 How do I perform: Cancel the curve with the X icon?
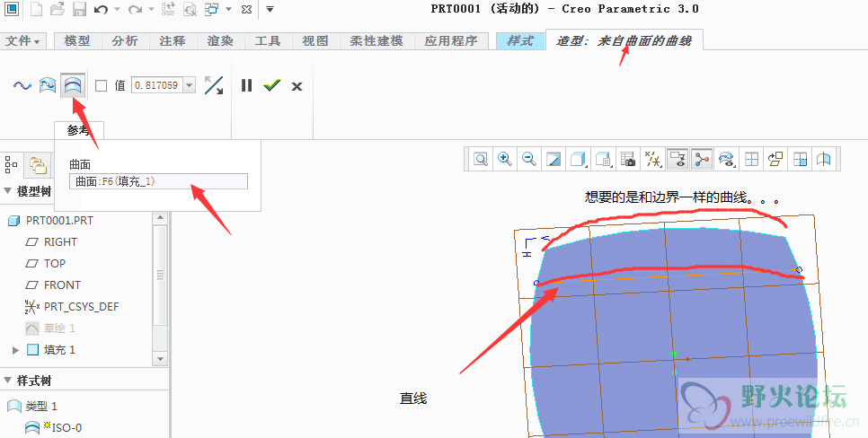(x=297, y=86)
